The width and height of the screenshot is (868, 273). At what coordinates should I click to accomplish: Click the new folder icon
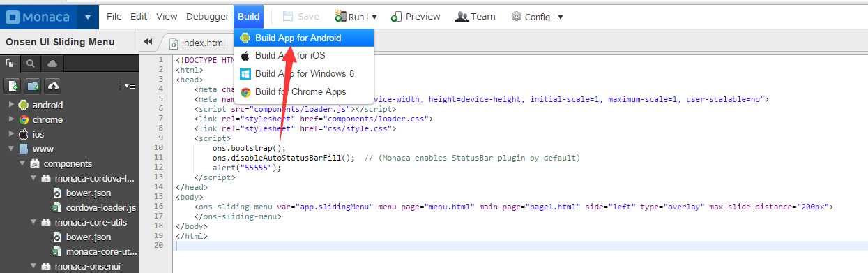33,85
